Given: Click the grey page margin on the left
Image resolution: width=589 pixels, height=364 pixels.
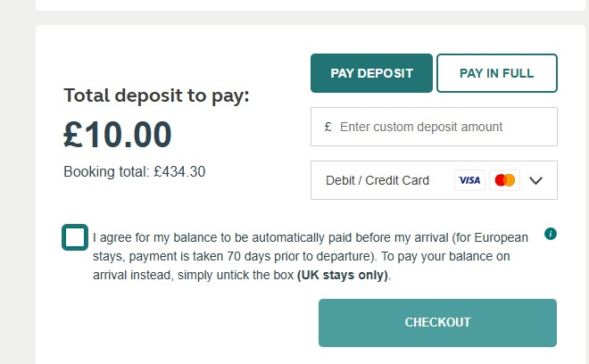Looking at the screenshot, I should pyautogui.click(x=16, y=178).
